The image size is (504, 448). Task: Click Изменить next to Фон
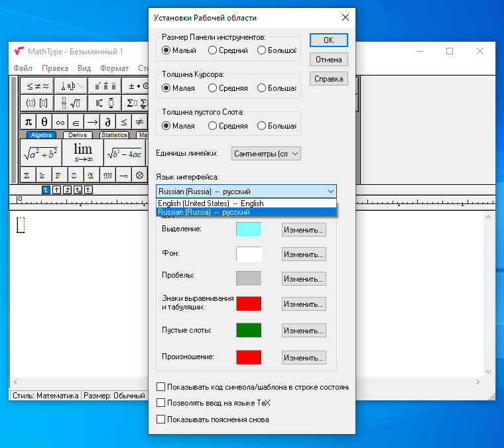(304, 254)
